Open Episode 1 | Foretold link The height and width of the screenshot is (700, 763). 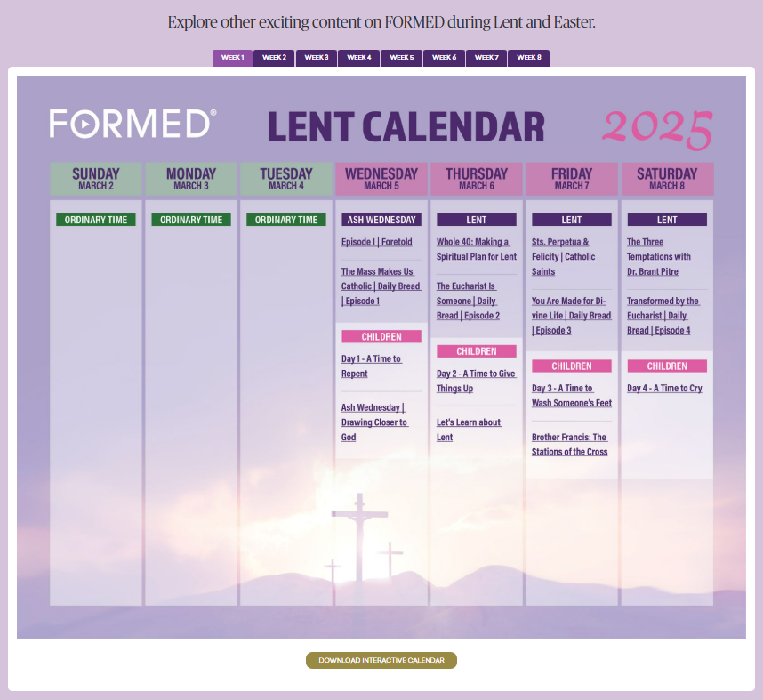(x=376, y=242)
